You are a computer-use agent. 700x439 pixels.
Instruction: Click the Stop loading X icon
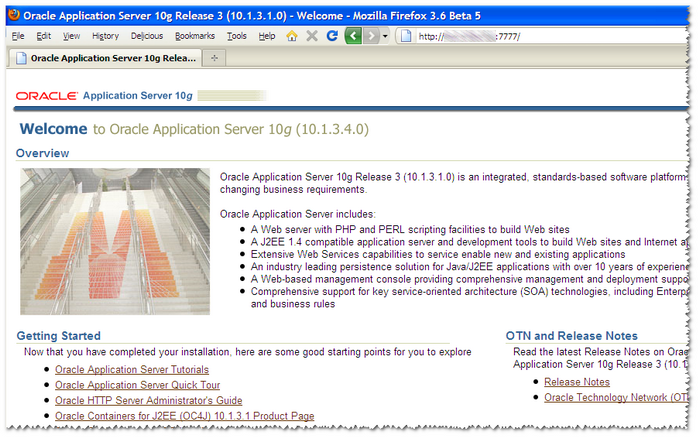(312, 36)
